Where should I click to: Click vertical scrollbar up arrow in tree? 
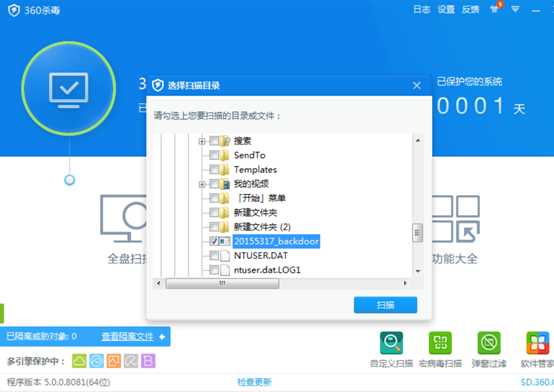pos(418,140)
